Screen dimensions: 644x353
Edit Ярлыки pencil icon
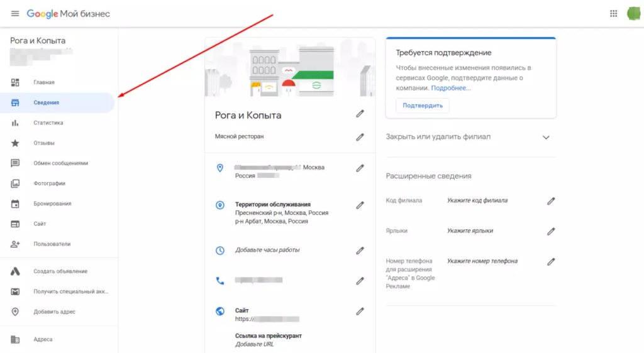click(551, 231)
